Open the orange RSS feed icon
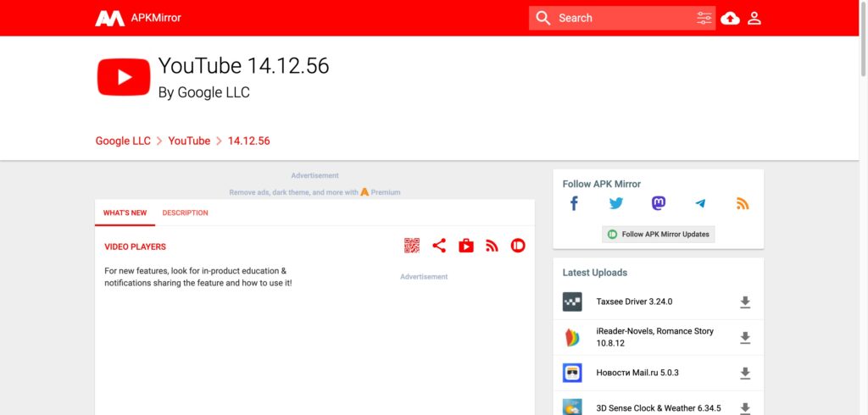The image size is (868, 415). click(743, 203)
